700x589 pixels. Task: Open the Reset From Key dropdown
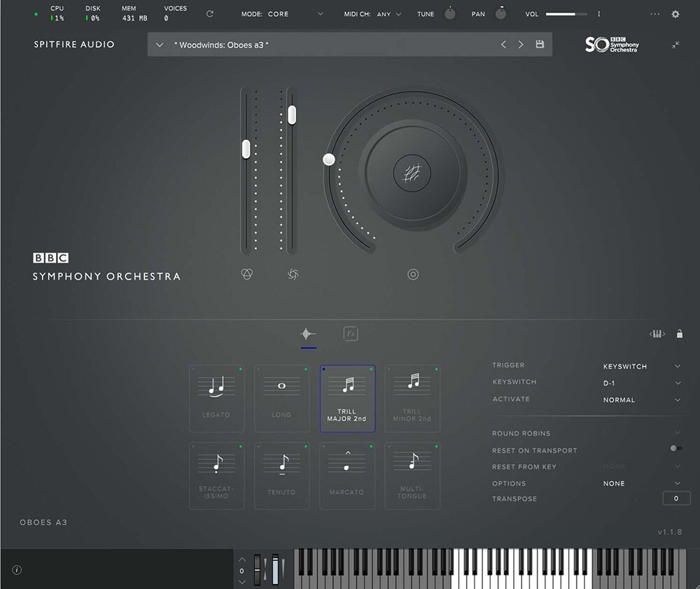(641, 467)
